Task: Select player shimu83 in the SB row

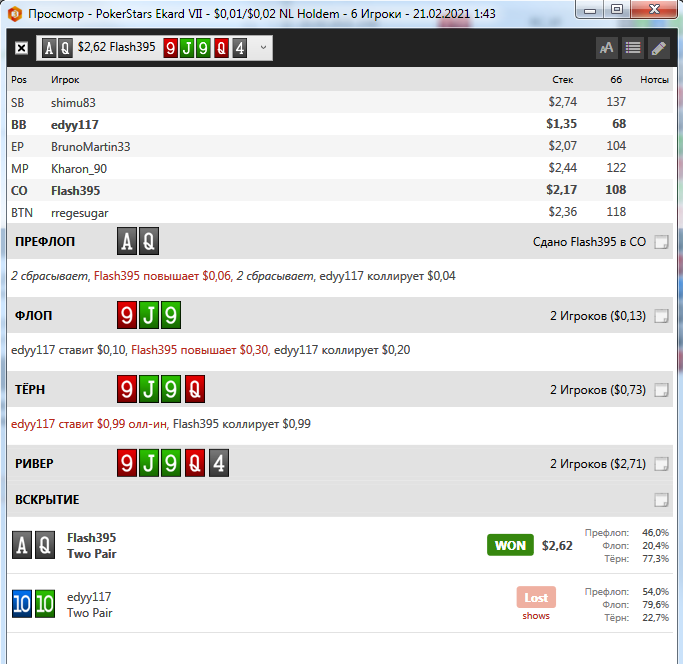Action: pos(340,102)
